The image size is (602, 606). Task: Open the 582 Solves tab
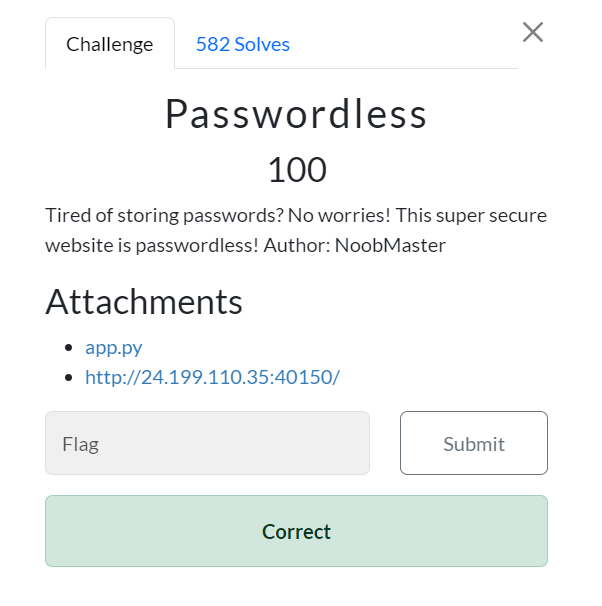click(243, 44)
